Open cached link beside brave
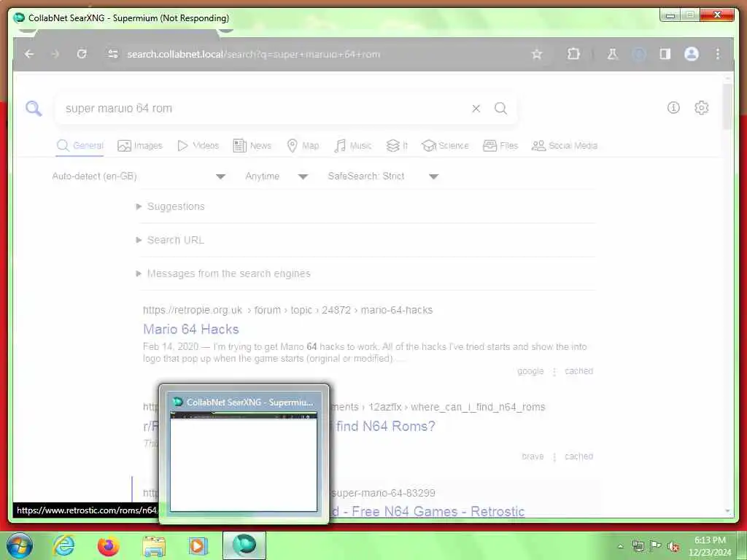747x560 pixels. click(578, 456)
